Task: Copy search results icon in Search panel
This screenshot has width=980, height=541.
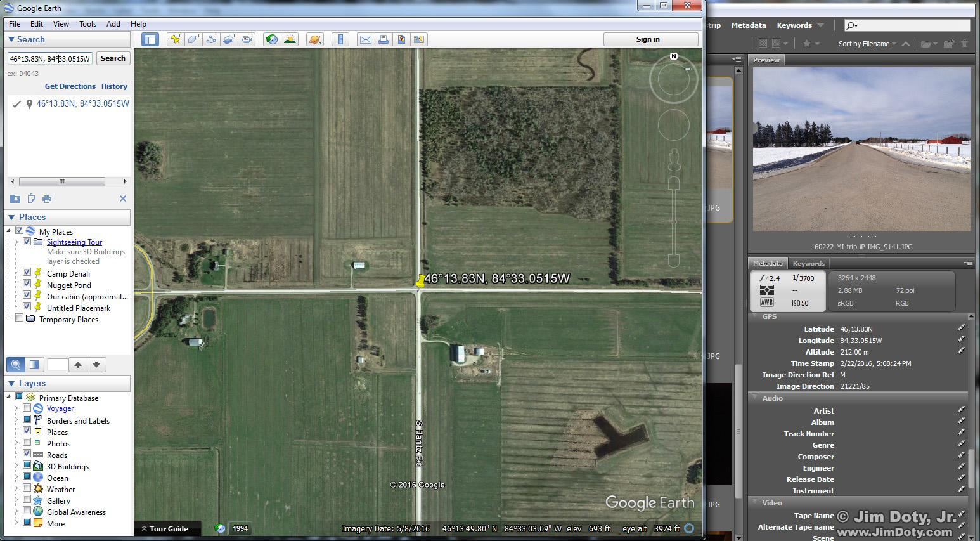Action: click(x=31, y=199)
